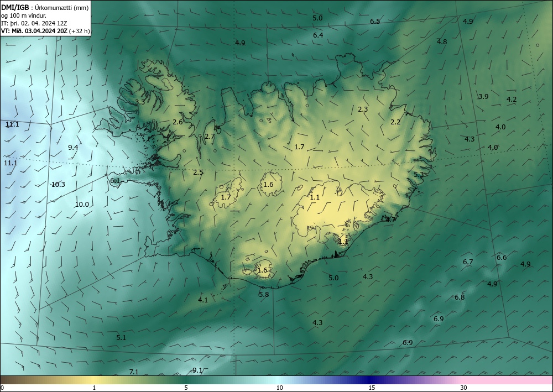Click the 'IT: þri. 02. 04. 2024 12Z' line

pos(34,23)
